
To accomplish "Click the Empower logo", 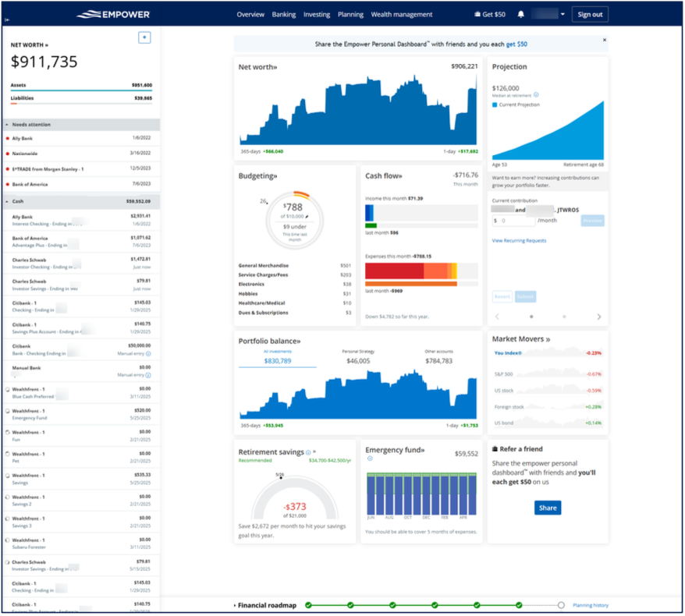I will 113,14.
